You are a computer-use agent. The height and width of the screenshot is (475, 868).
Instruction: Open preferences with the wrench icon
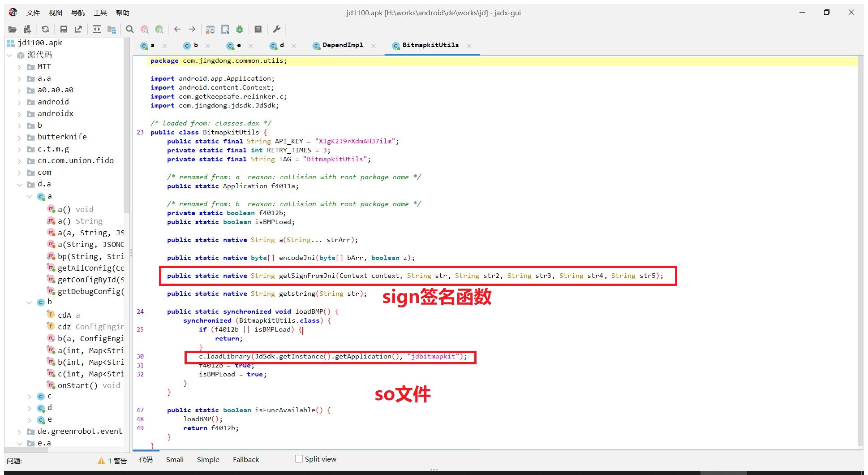(277, 29)
